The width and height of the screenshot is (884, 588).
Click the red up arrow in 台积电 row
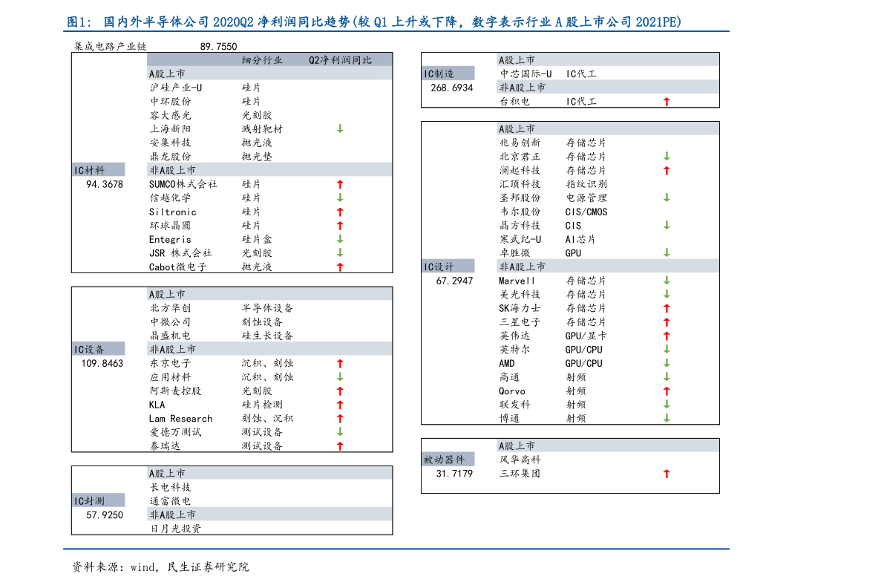coord(667,102)
